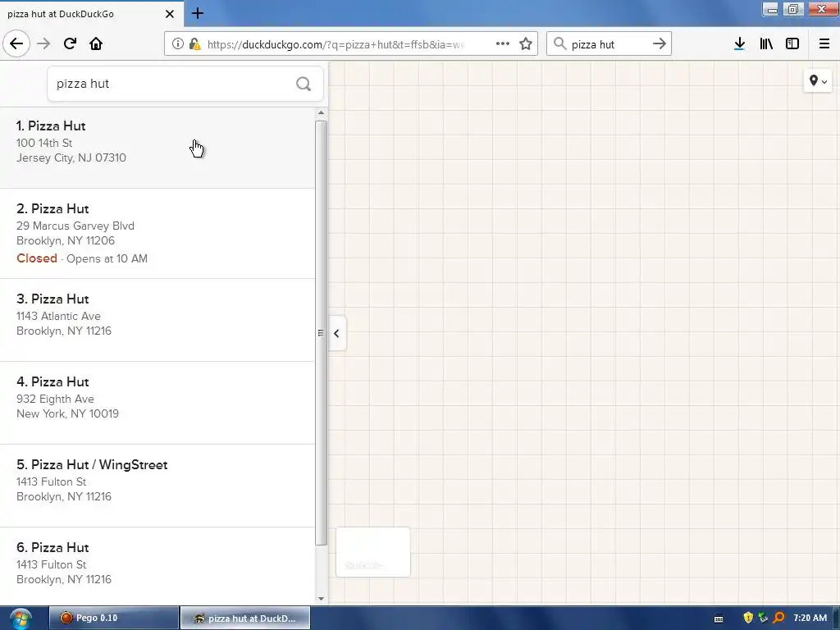Click magnifier icon in Firefox search box
Image resolution: width=840 pixels, height=630 pixels.
click(559, 43)
